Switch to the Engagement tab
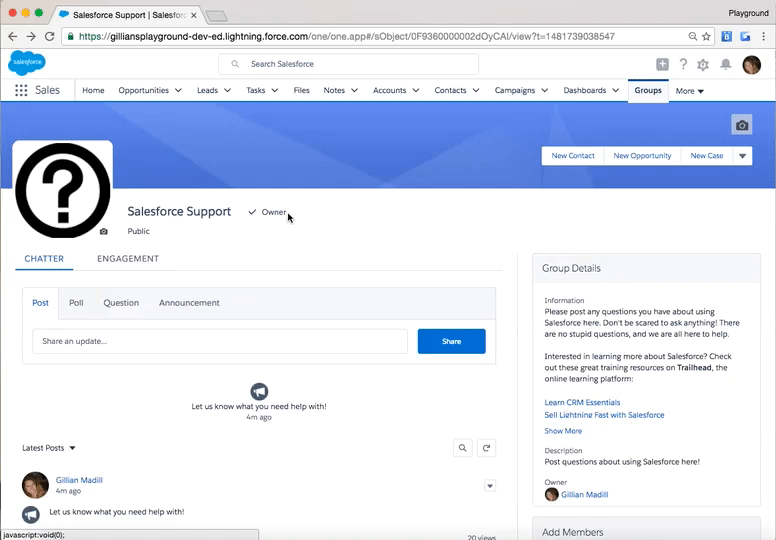This screenshot has width=776, height=540. 128,258
